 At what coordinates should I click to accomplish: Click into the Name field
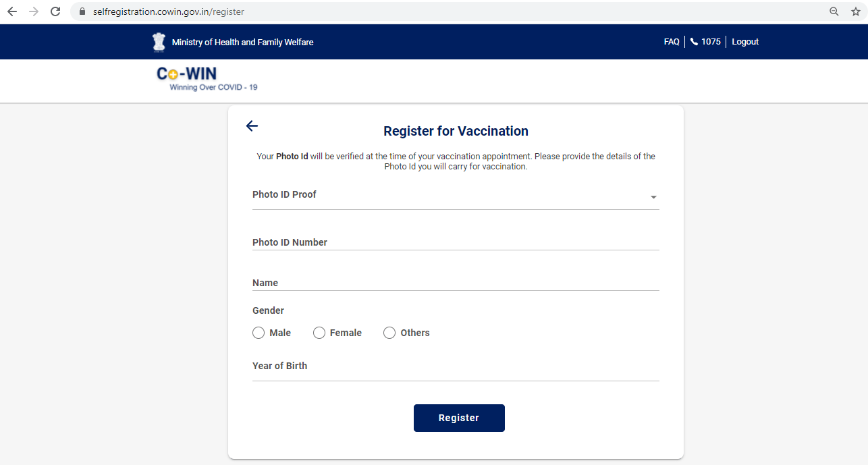[456, 283]
